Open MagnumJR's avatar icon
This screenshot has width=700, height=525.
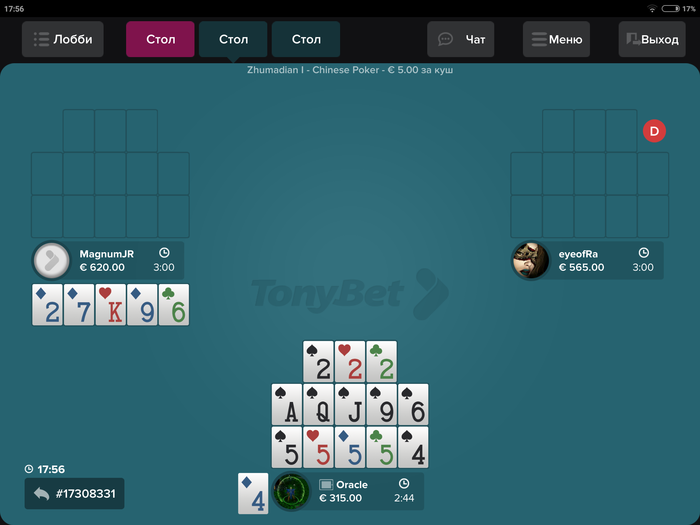pos(52,260)
